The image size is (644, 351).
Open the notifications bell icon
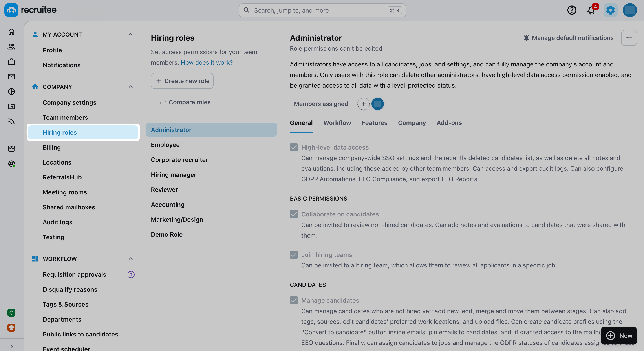pyautogui.click(x=591, y=11)
